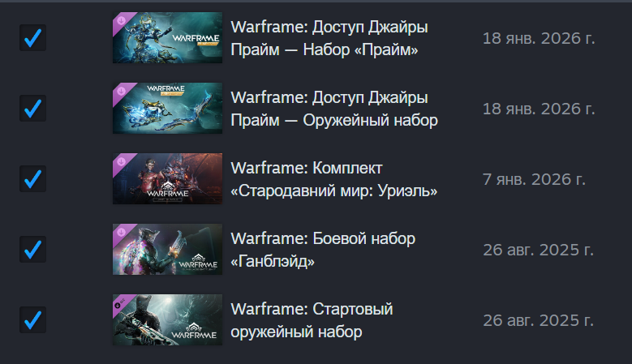
Task: Click DLC badge on the Стартовый набор image
Action: (x=120, y=303)
